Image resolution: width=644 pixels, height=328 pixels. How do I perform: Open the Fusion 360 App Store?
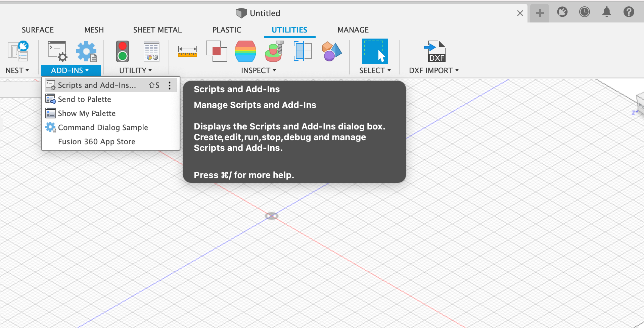click(96, 141)
